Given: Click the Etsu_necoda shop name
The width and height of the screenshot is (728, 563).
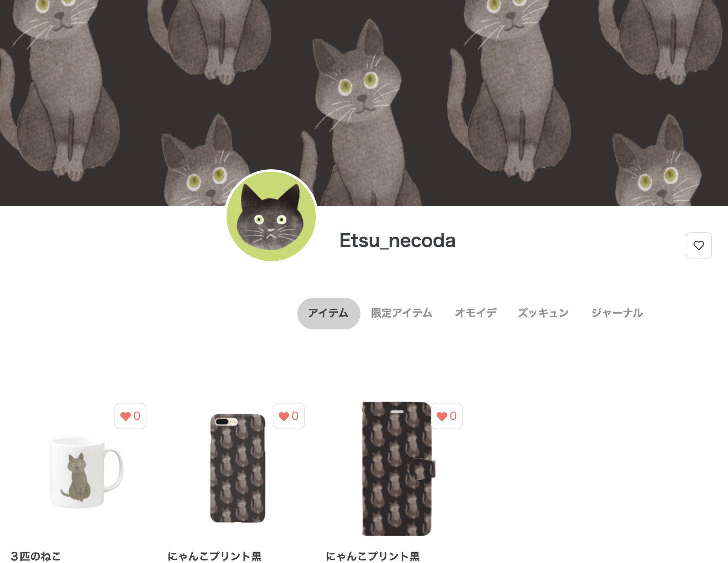Looking at the screenshot, I should [x=397, y=241].
